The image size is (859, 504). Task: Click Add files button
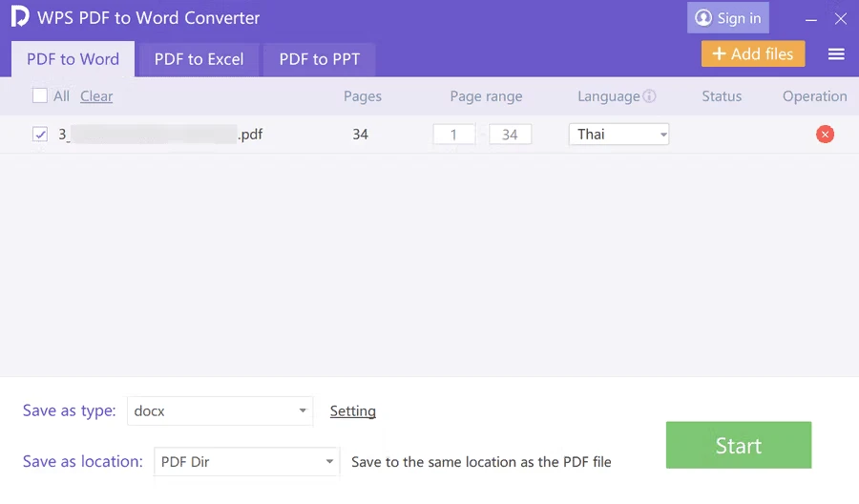pyautogui.click(x=753, y=54)
